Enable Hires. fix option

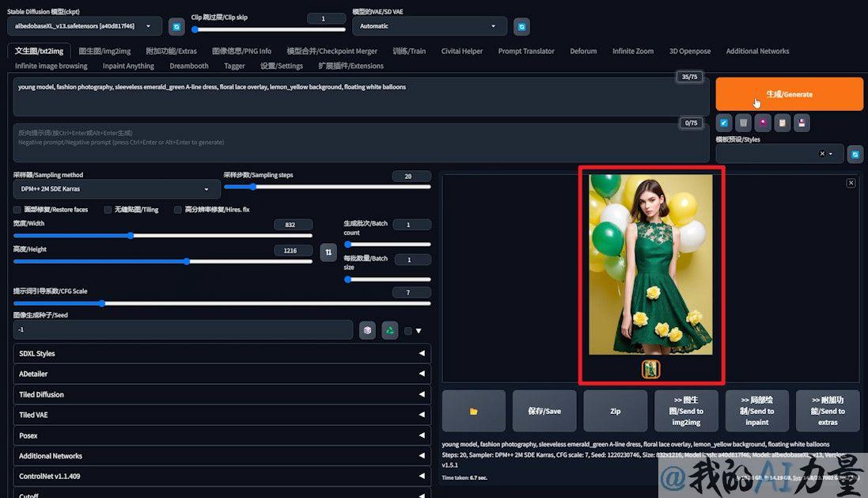coord(178,209)
